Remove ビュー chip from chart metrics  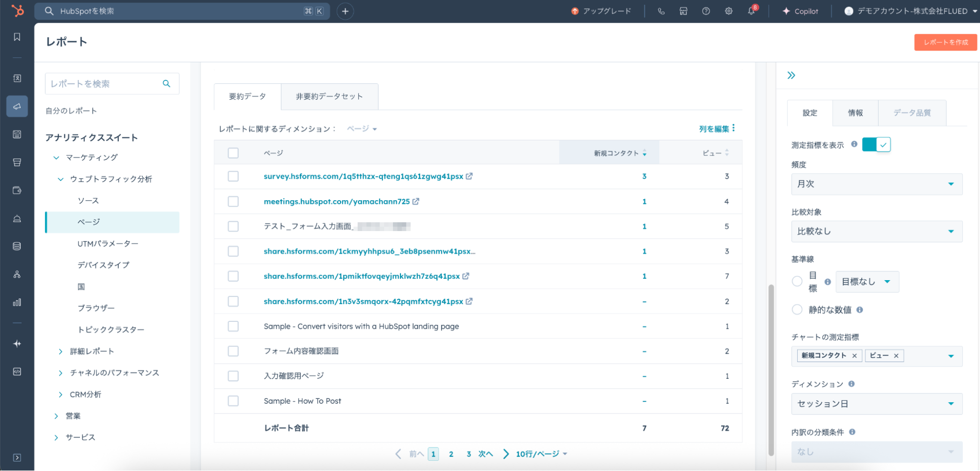click(x=896, y=356)
